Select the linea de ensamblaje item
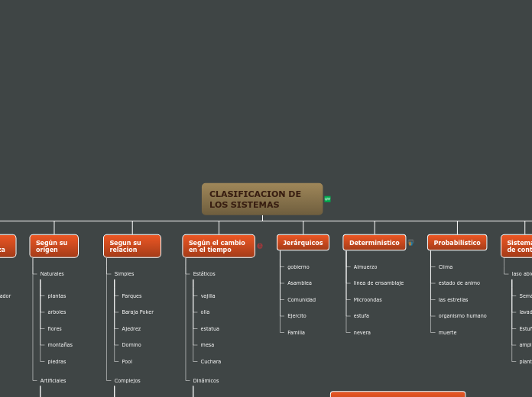Image resolution: width=532 pixels, height=397 pixels. [378, 282]
